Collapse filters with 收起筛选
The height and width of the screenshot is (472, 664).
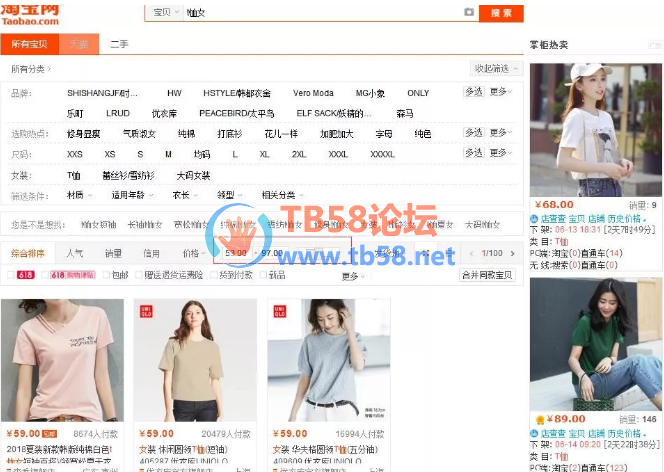tap(496, 69)
